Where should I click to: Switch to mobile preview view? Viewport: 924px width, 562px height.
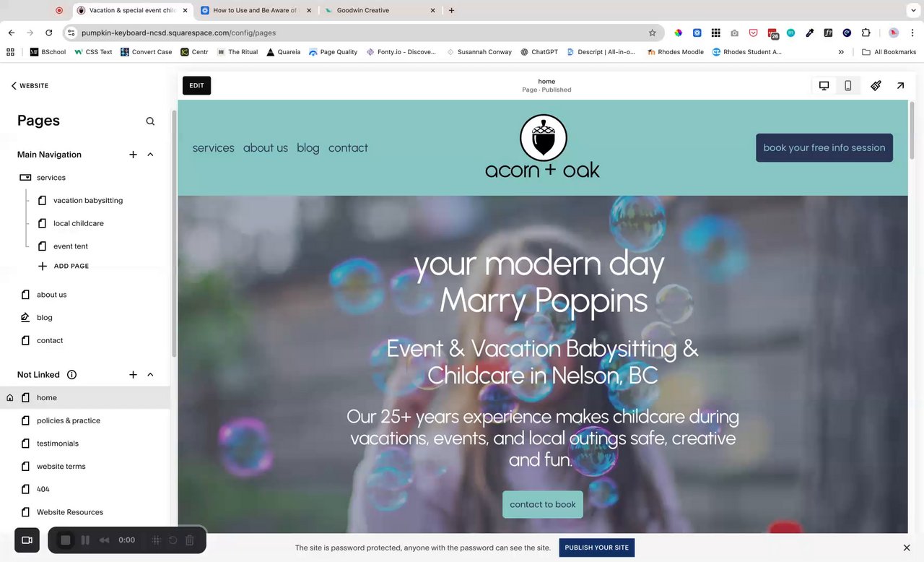point(847,85)
